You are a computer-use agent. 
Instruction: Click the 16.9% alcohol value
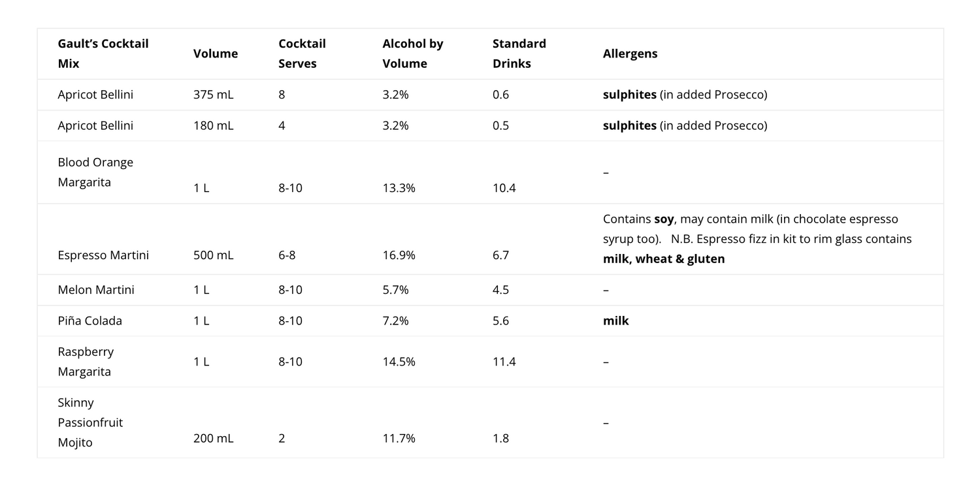click(399, 255)
